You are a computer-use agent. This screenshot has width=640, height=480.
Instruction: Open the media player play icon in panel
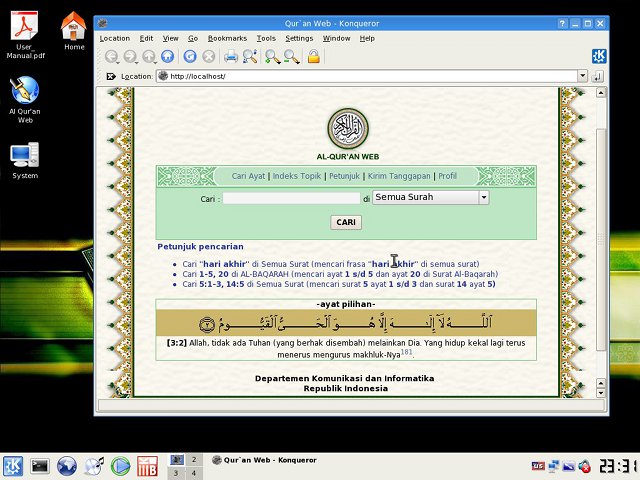[x=120, y=466]
